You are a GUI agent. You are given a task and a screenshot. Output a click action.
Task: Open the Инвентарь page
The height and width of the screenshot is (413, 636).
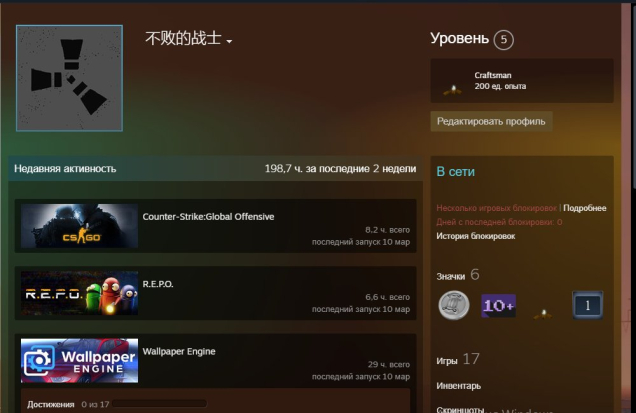(458, 386)
